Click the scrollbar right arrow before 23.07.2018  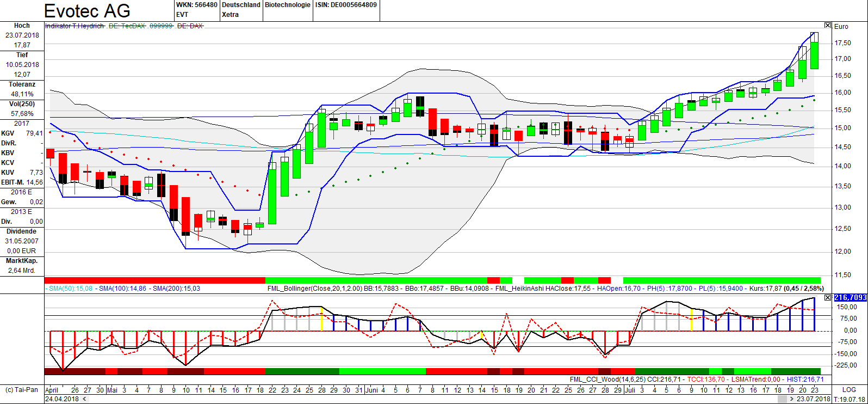click(x=792, y=399)
